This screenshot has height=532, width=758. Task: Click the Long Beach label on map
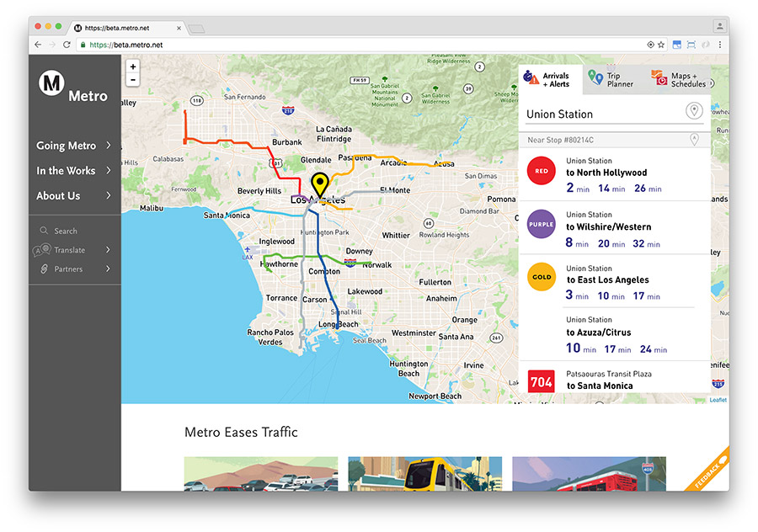coord(339,324)
